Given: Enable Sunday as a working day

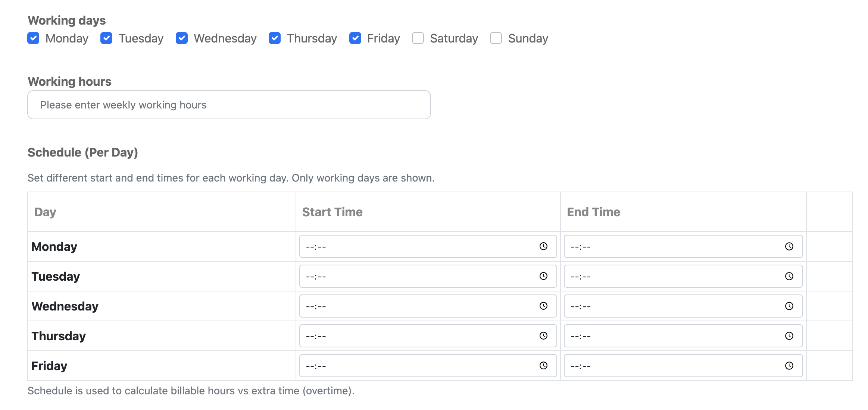Looking at the screenshot, I should coord(496,38).
